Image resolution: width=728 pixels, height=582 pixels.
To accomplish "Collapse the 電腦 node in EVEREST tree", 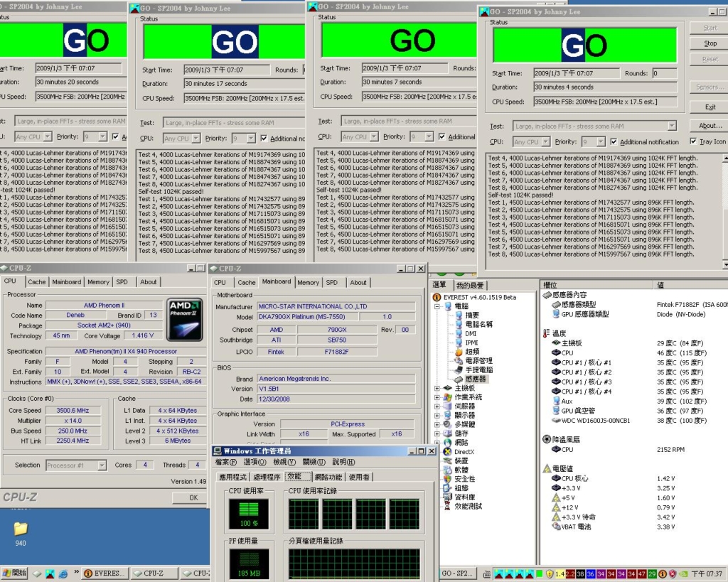I will tap(437, 306).
